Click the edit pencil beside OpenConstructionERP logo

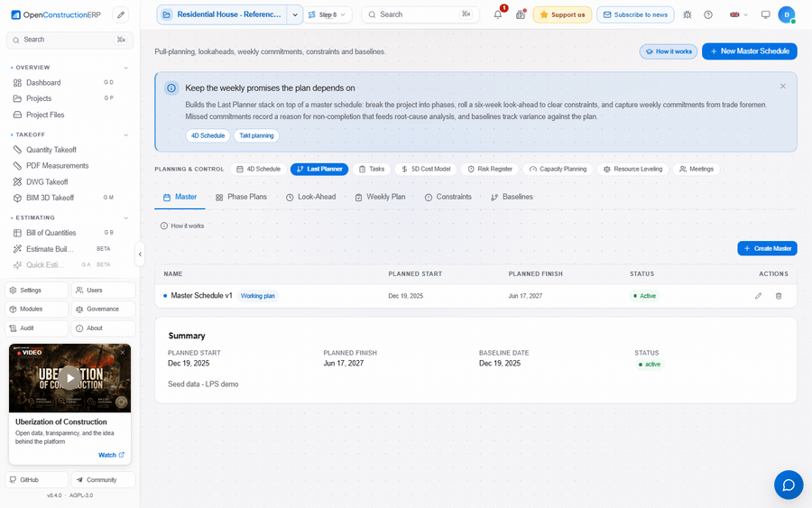click(121, 14)
